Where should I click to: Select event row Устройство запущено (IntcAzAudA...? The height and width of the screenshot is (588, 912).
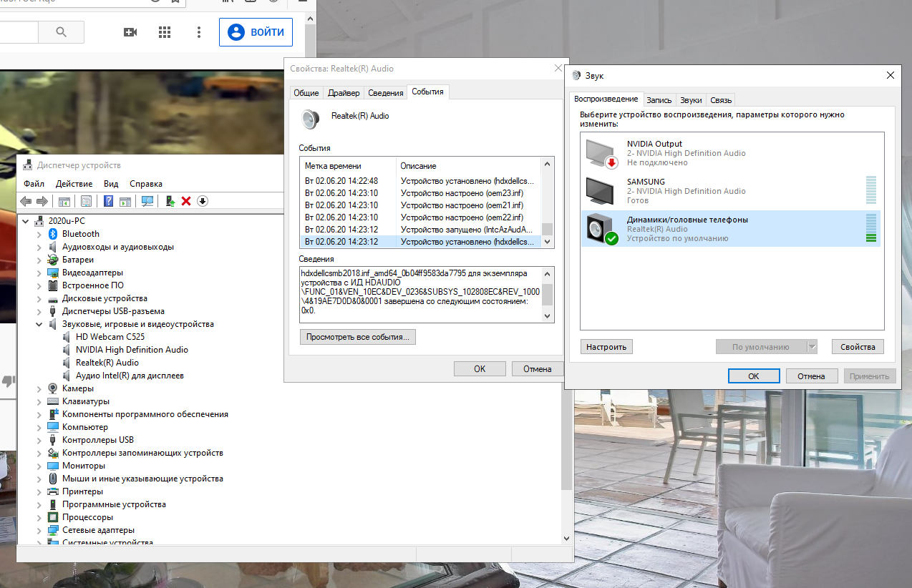[x=421, y=230]
